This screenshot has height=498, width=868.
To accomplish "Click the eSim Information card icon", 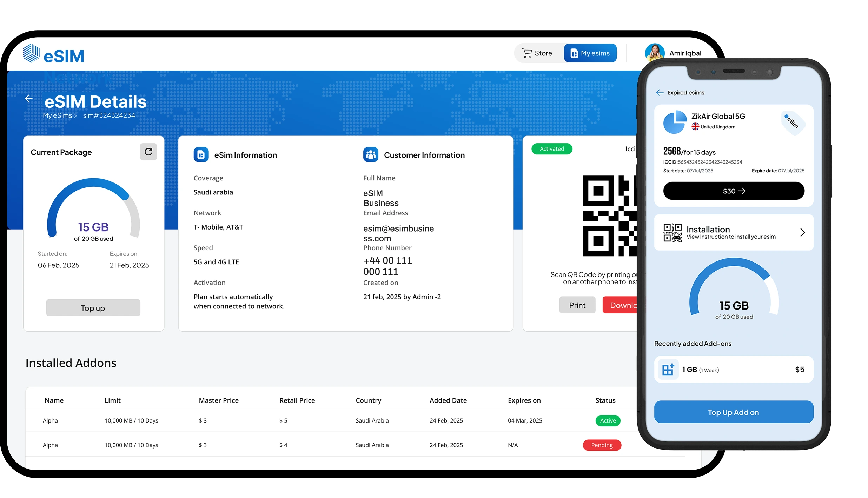I will click(x=201, y=155).
